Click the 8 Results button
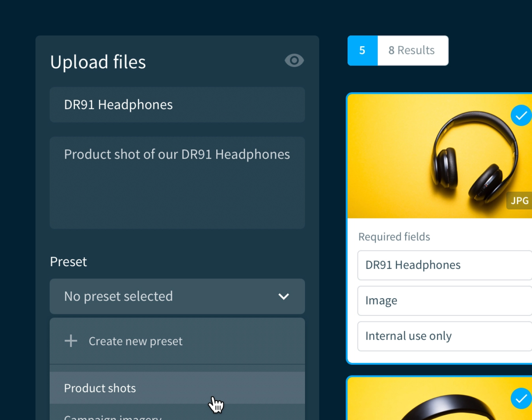This screenshot has width=532, height=420. pyautogui.click(x=413, y=50)
